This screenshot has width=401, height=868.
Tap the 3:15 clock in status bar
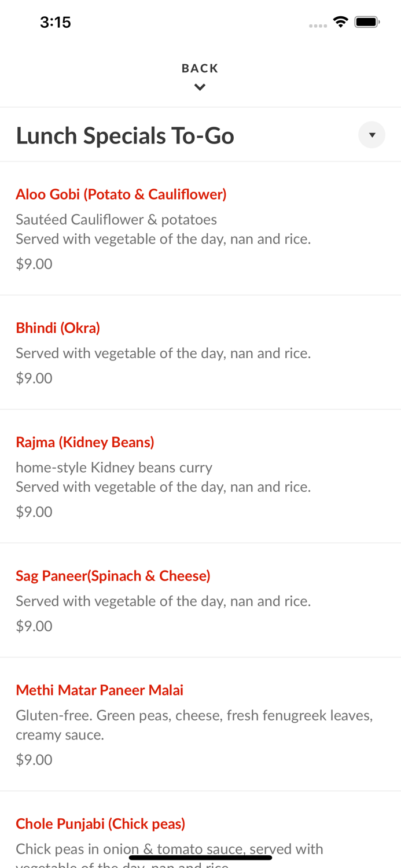(56, 22)
